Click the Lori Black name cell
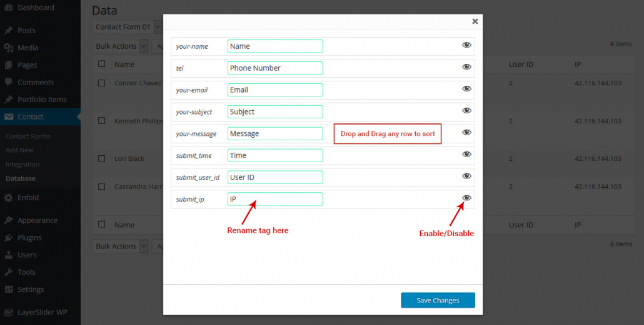644x325 pixels. coord(129,158)
